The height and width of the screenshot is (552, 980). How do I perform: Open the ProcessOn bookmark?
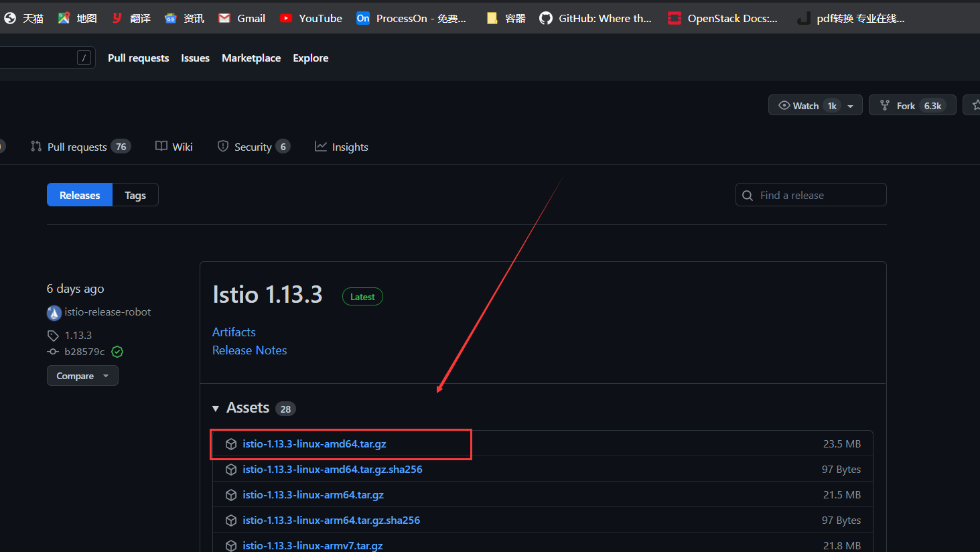coord(411,18)
